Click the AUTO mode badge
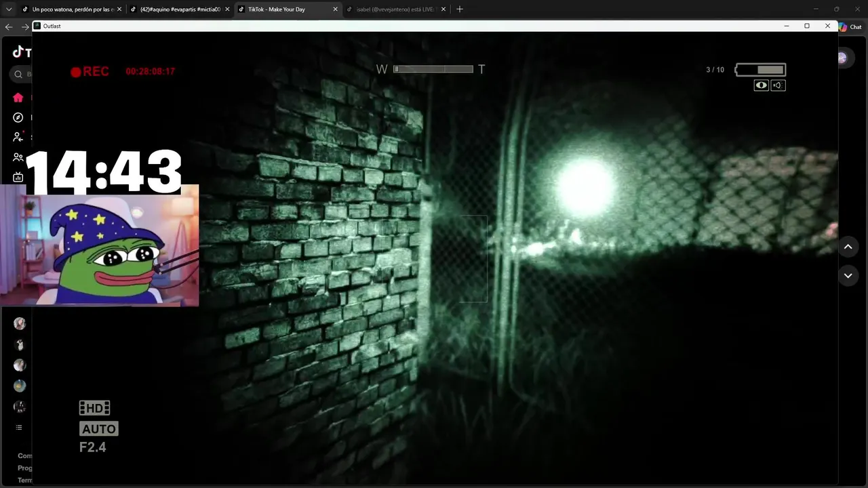 click(x=99, y=428)
